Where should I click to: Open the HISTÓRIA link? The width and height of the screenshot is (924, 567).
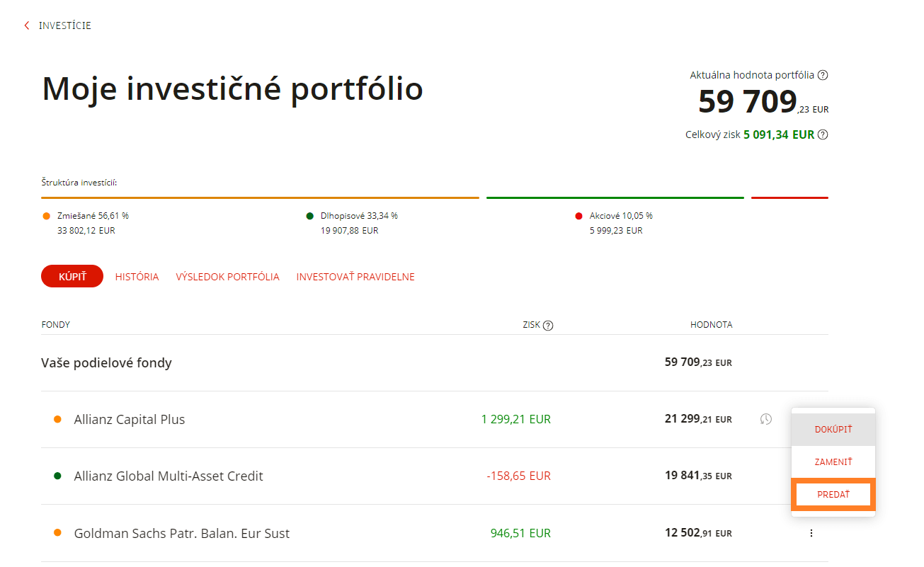point(137,277)
